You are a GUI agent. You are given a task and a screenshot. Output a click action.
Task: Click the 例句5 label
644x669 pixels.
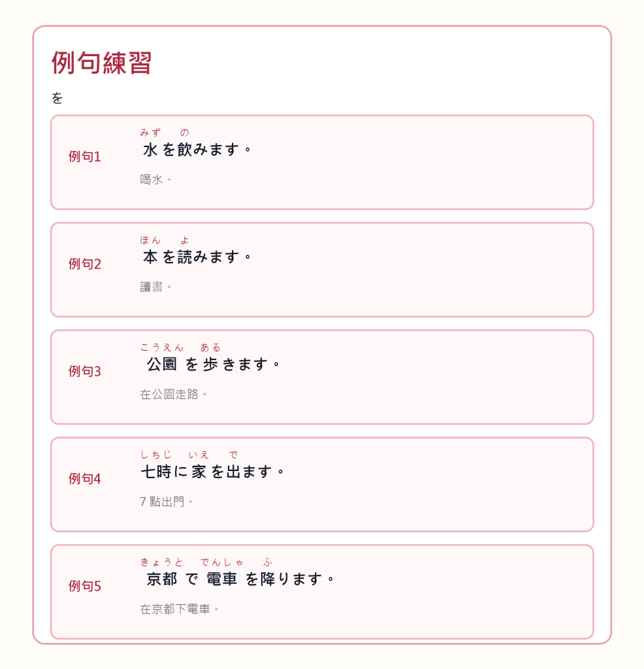point(85,586)
